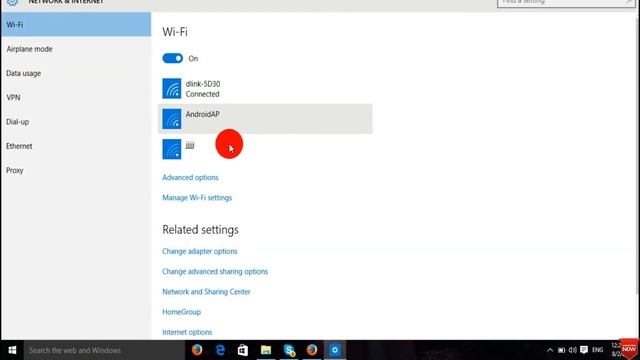Open the Ethernet settings section
Viewport: 640px width, 360px height.
click(76, 146)
